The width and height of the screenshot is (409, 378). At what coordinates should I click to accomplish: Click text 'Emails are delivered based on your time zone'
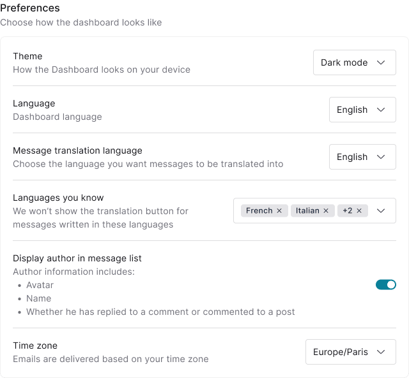click(111, 359)
